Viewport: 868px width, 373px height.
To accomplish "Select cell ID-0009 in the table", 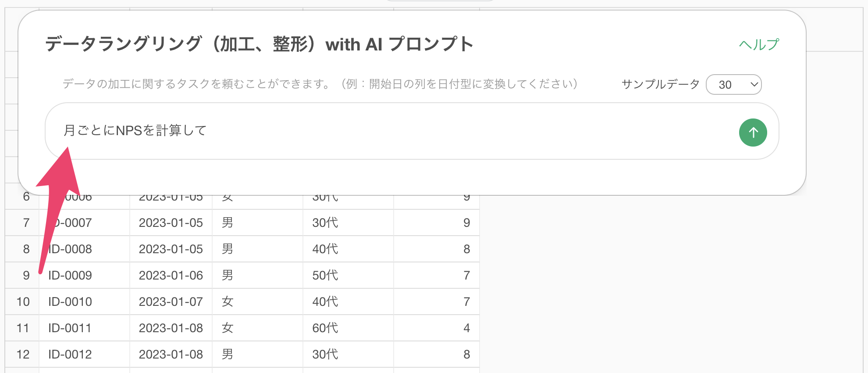I will [70, 276].
